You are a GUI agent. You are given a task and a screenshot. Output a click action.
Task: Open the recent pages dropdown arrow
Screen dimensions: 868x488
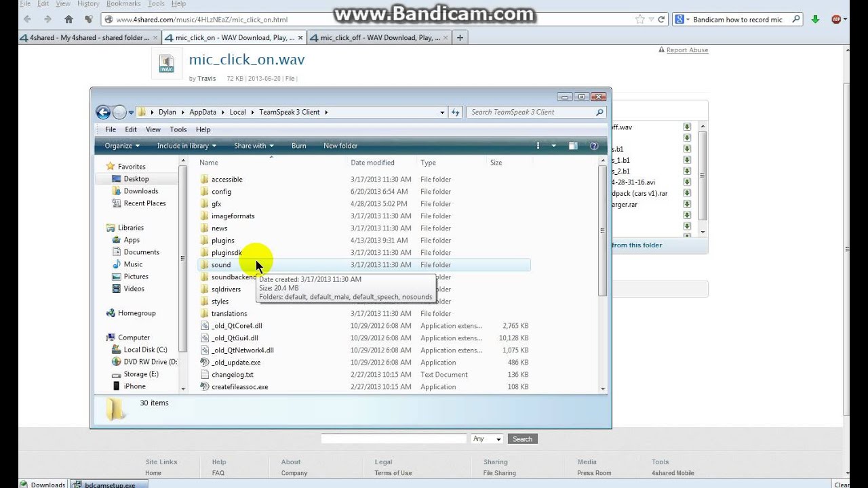pyautogui.click(x=131, y=113)
